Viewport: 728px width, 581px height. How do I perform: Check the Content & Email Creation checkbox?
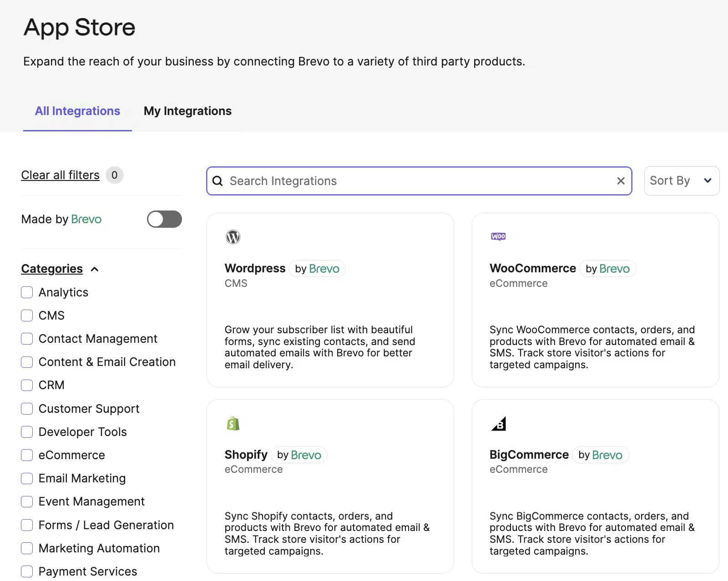point(27,362)
